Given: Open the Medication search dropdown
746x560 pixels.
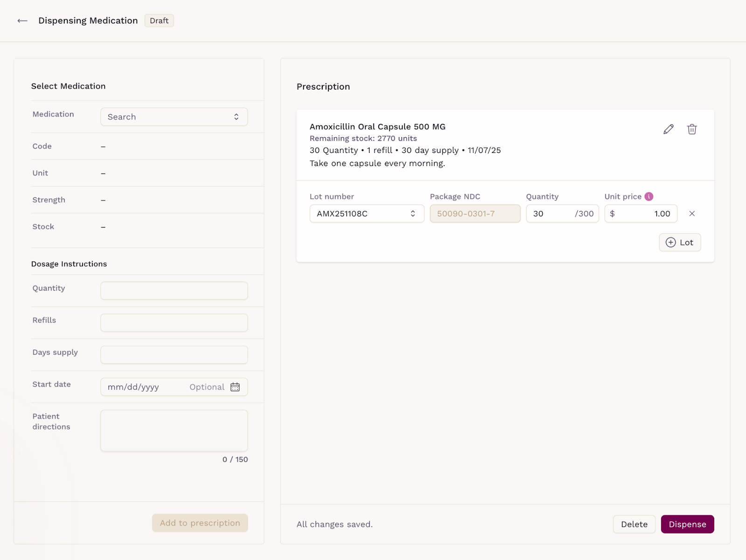Looking at the screenshot, I should 174,117.
